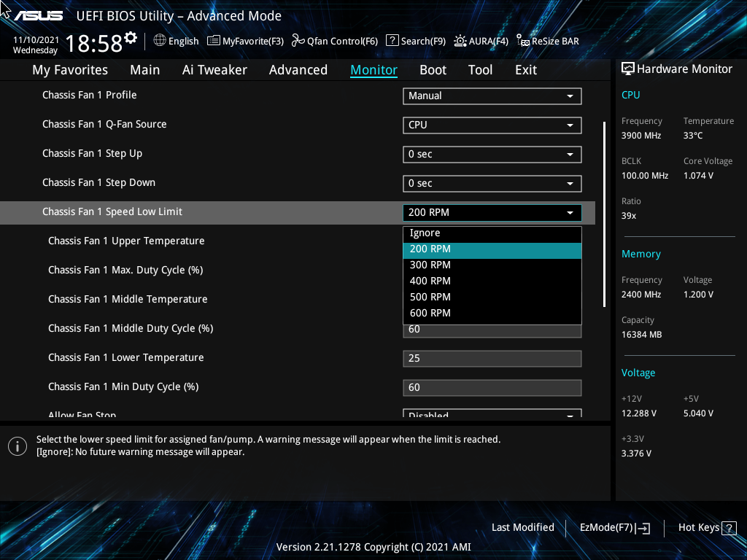Select Chassis Fan 1 Upper Temperature label
The image size is (747, 560).
point(126,241)
